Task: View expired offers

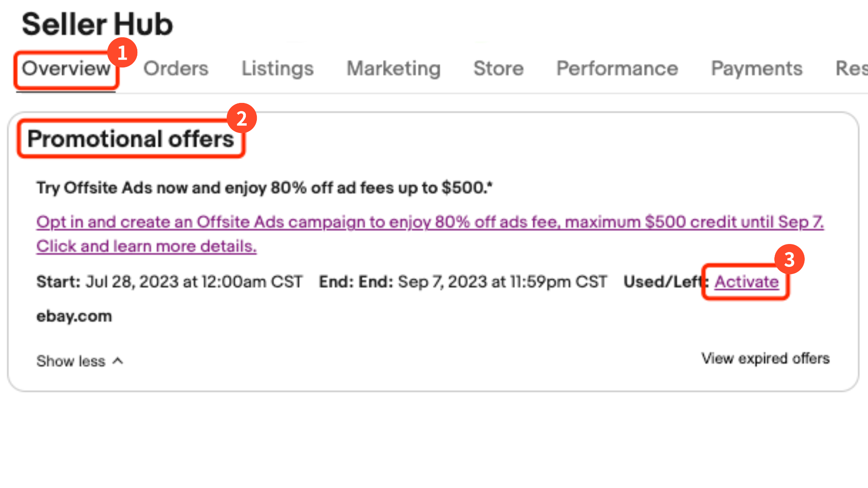Action: 765,359
